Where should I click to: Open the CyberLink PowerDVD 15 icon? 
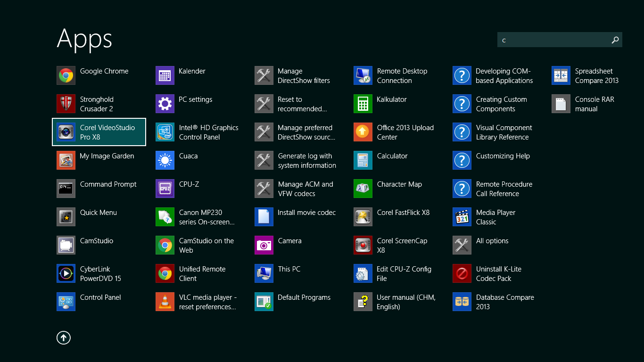pos(66,273)
